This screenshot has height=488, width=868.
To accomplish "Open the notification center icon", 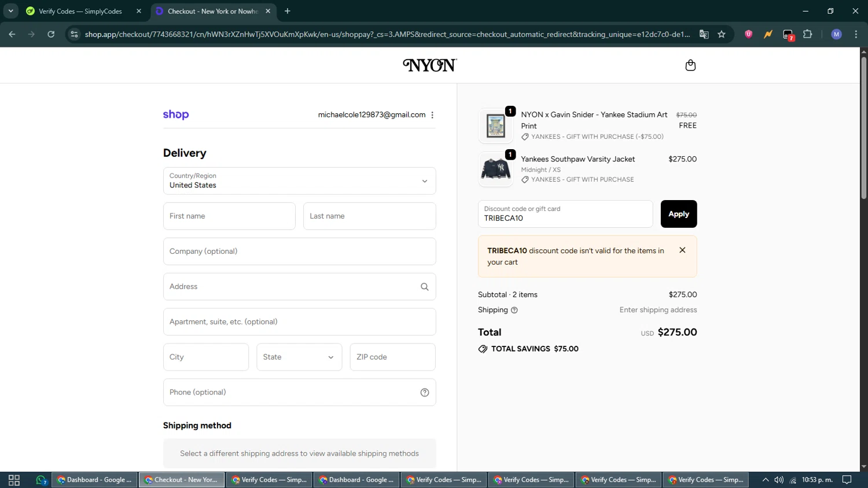I will [x=847, y=480].
